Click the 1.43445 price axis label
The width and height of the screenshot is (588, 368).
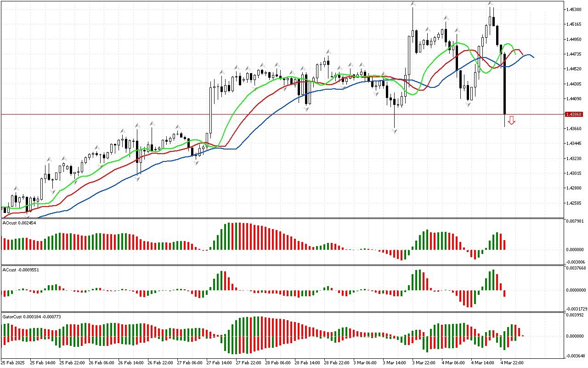(x=574, y=144)
